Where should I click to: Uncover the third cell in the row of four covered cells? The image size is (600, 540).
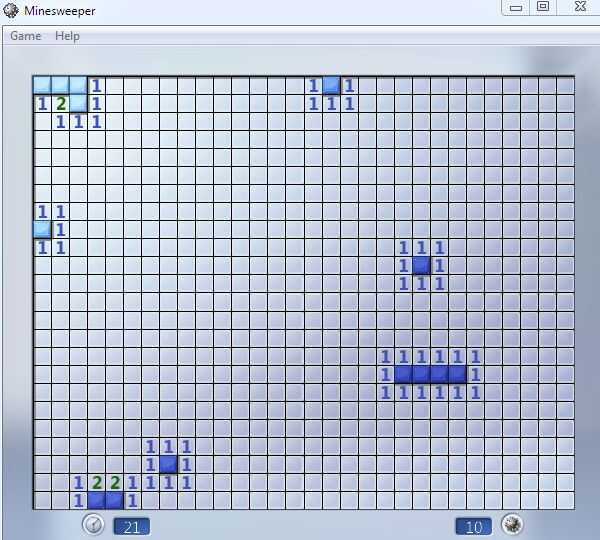point(440,374)
